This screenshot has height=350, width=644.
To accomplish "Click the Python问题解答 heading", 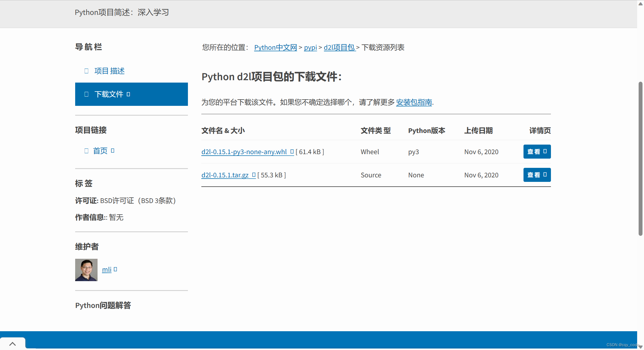I will click(x=103, y=305).
